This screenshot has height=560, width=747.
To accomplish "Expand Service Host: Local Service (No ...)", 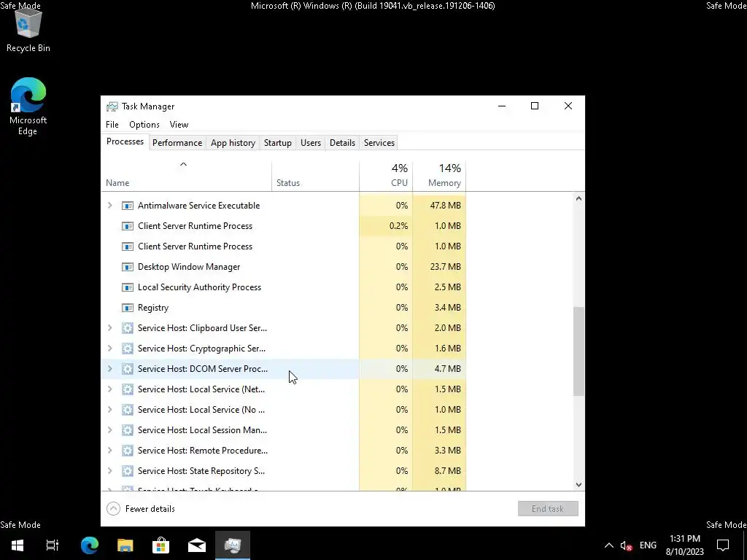I will point(110,410).
